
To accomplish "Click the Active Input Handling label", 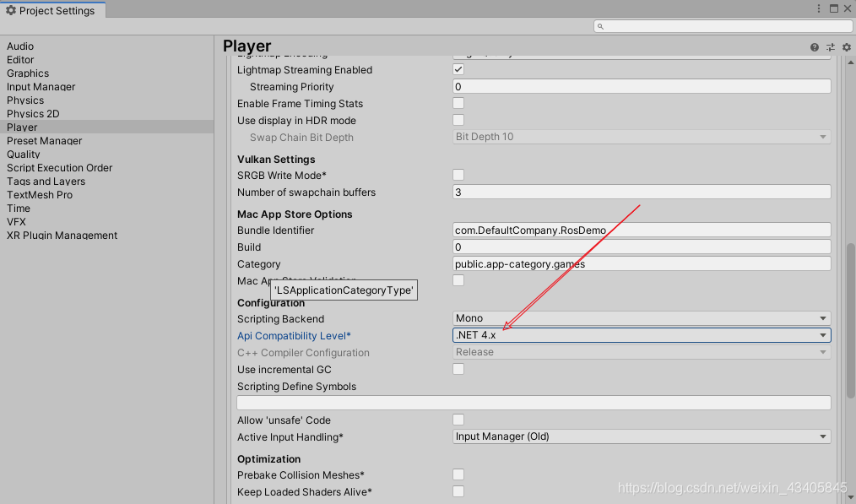I will [x=290, y=436].
